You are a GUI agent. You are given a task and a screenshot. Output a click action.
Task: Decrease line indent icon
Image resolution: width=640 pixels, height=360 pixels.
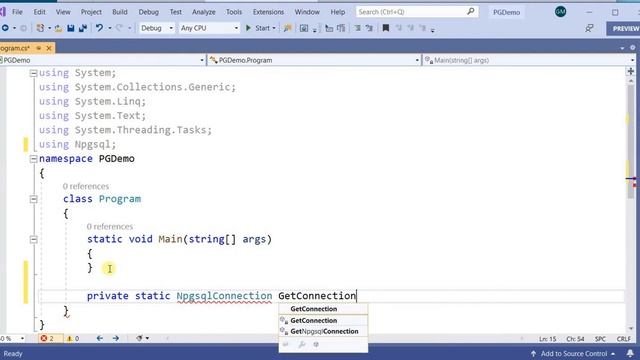[x=357, y=28]
